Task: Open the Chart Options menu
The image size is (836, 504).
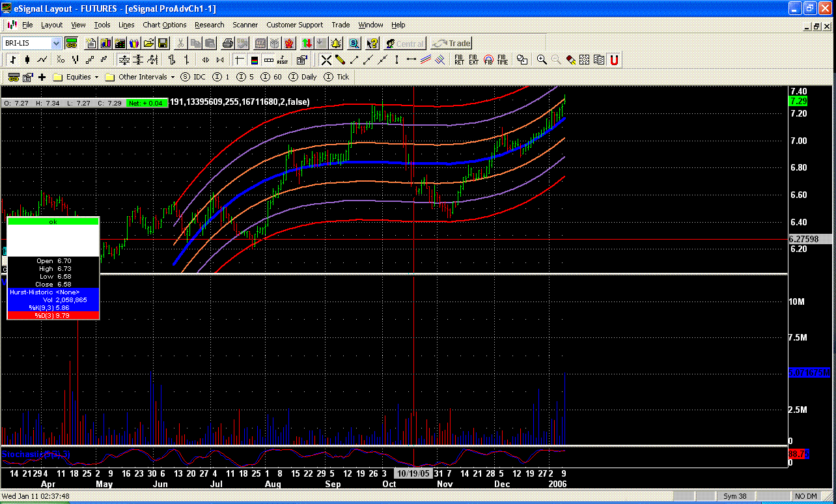Action: click(164, 25)
